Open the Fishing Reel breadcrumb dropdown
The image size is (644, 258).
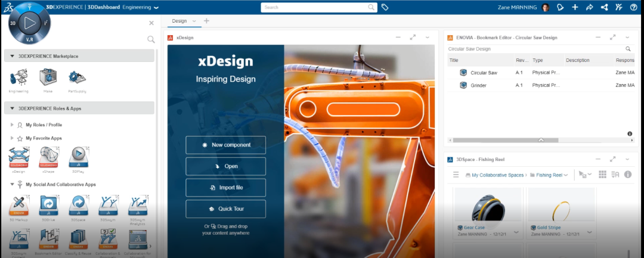pos(565,175)
